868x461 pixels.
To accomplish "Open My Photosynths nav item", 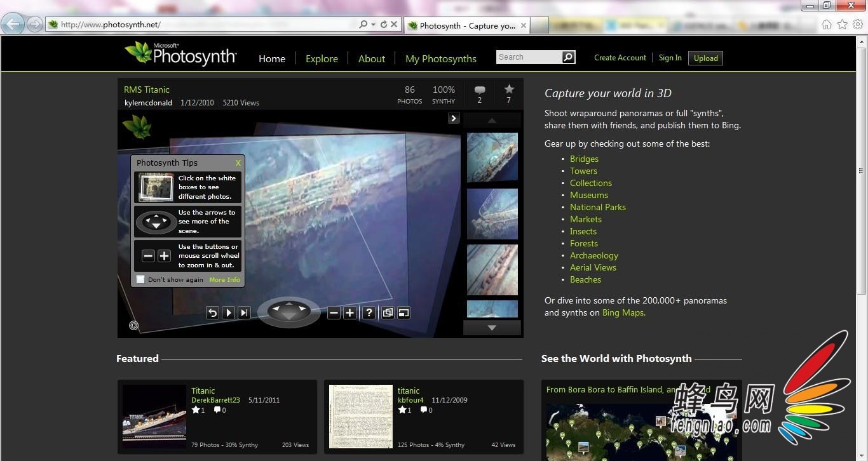I will (x=441, y=58).
